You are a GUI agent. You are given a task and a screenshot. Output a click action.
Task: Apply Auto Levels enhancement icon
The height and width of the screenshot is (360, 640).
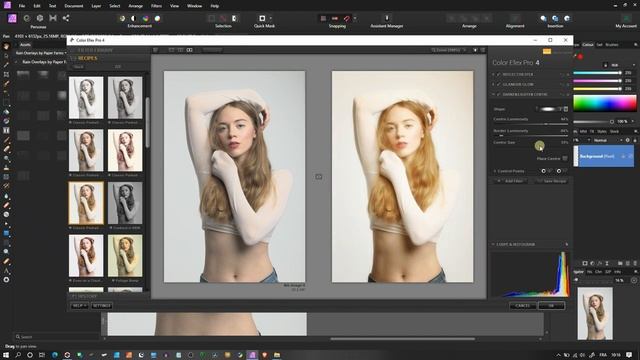(122, 18)
